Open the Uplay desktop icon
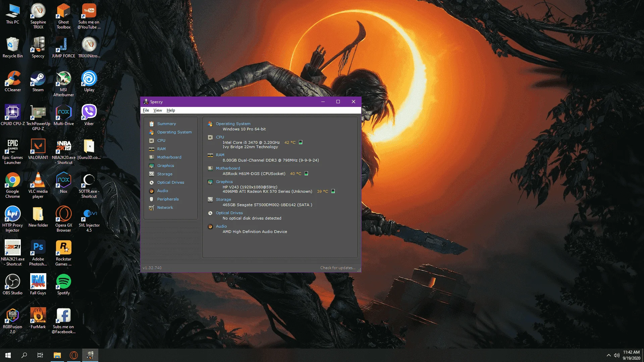This screenshot has width=644, height=362. coord(89,81)
